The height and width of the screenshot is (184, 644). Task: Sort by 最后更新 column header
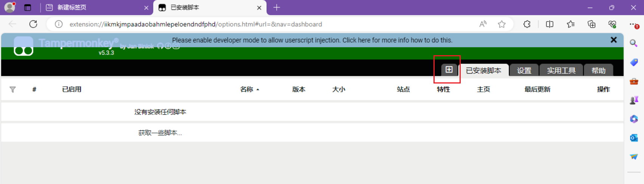click(x=537, y=90)
